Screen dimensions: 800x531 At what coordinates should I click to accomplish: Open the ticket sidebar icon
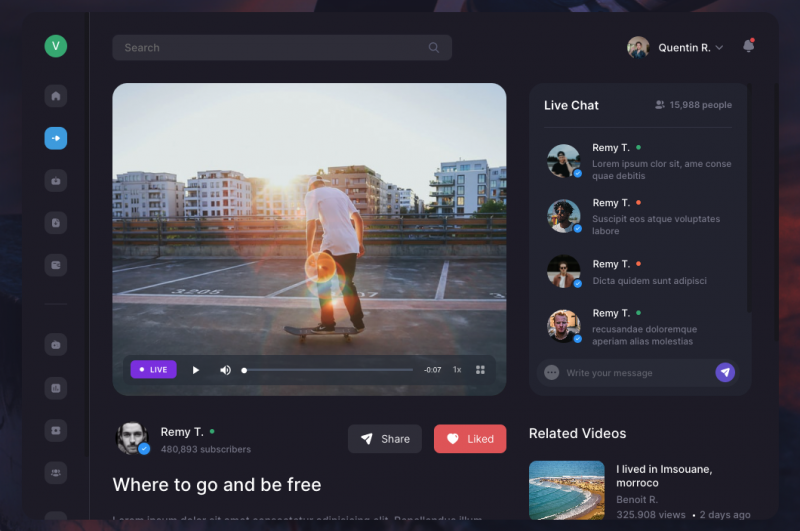click(x=56, y=431)
